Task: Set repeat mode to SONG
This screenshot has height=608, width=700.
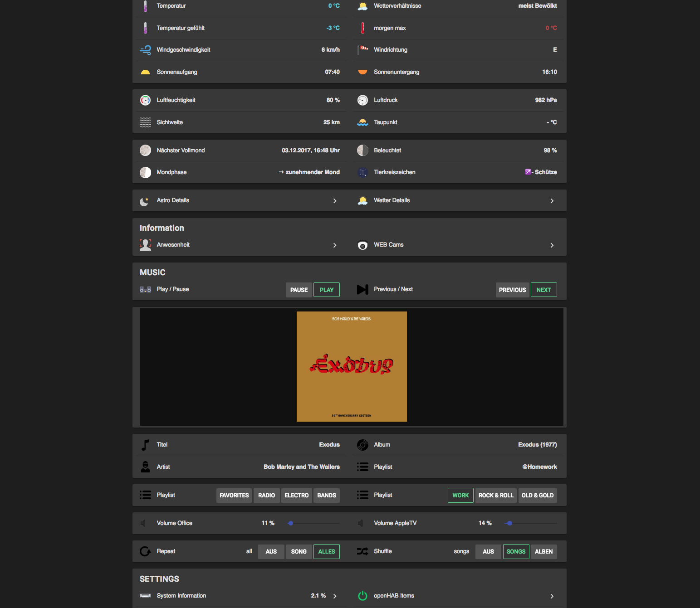Action: click(299, 552)
